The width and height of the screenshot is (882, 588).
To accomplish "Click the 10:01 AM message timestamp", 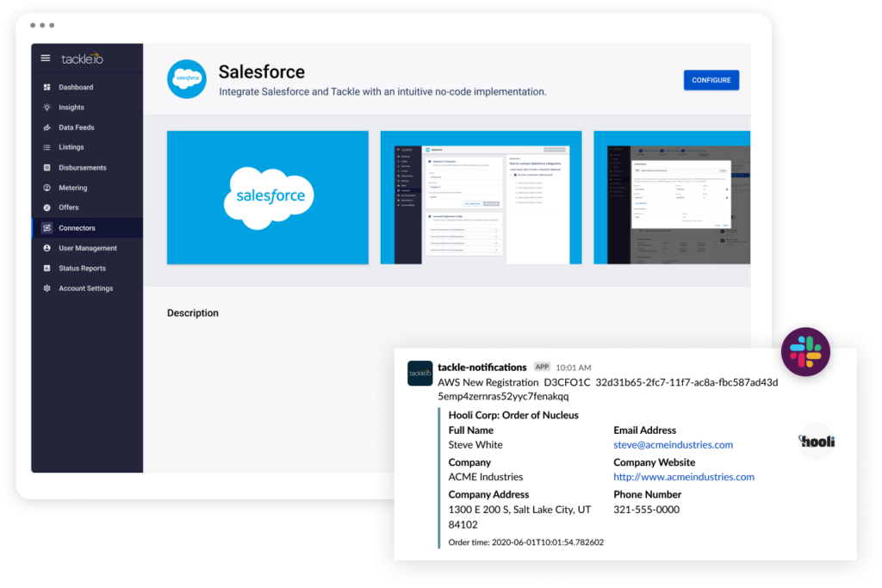I will click(x=573, y=368).
